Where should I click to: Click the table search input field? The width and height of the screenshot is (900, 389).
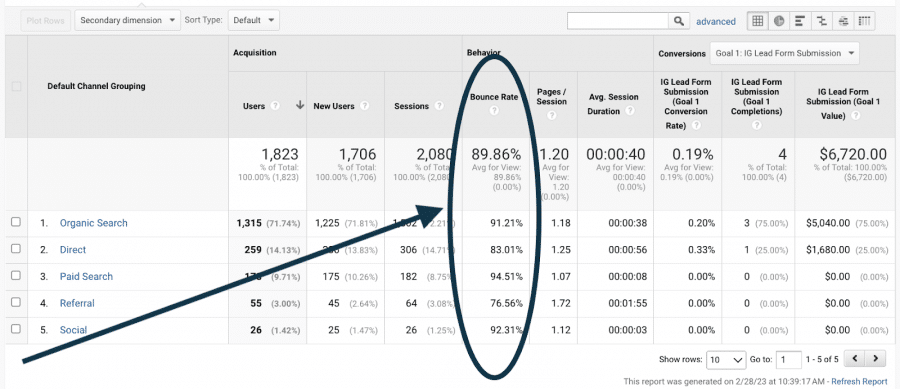[618, 21]
